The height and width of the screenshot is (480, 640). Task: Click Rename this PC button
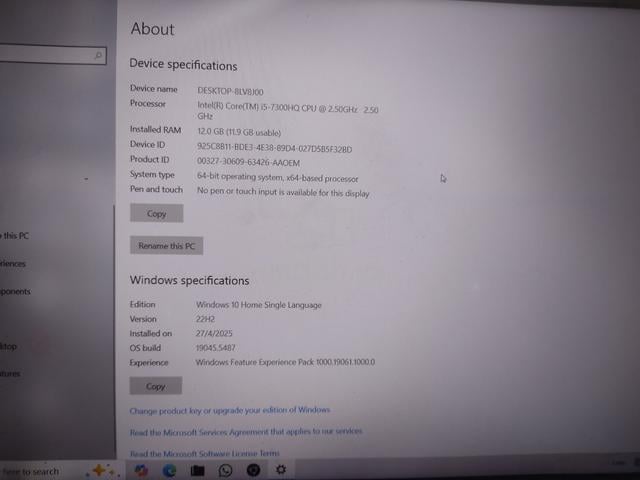pyautogui.click(x=167, y=246)
